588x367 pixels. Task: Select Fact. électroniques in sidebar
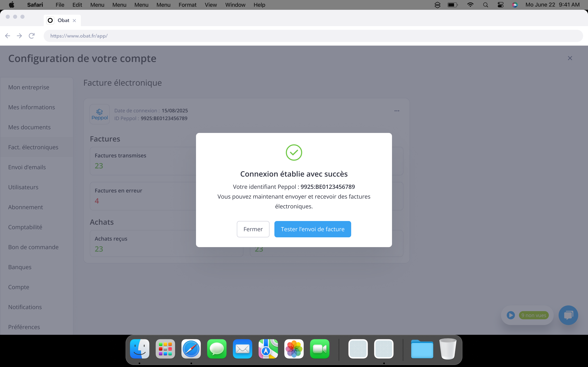(x=33, y=147)
